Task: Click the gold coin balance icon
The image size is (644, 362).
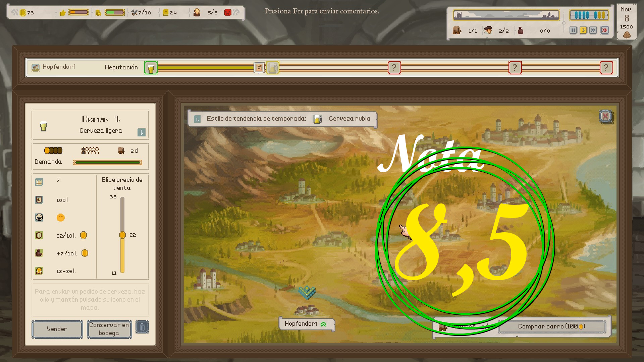Action: [23, 13]
